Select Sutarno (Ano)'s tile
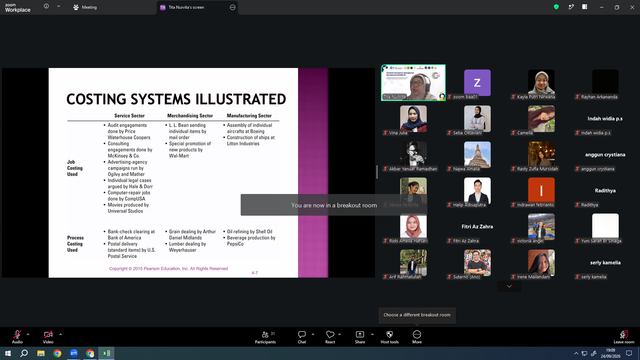 pos(477,262)
